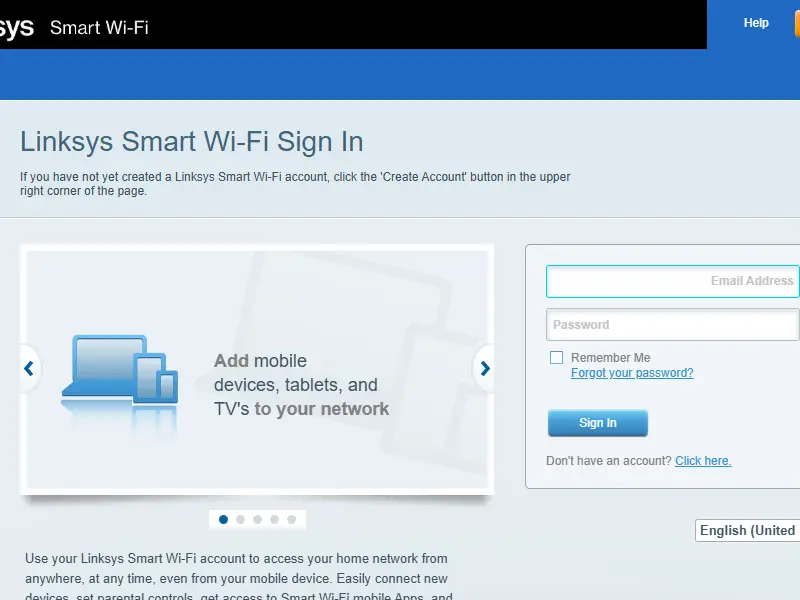Select the second carousel dot indicator
Viewport: 800px width, 600px height.
click(240, 519)
